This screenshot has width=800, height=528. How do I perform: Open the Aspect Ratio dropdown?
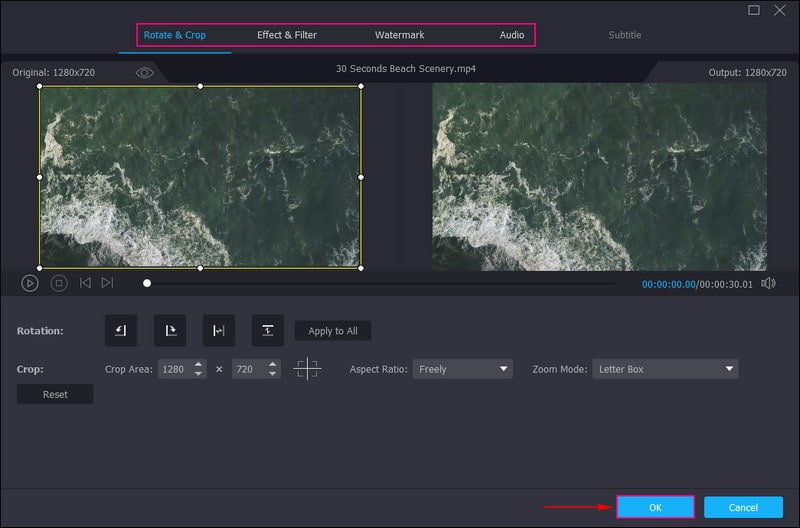coord(462,369)
